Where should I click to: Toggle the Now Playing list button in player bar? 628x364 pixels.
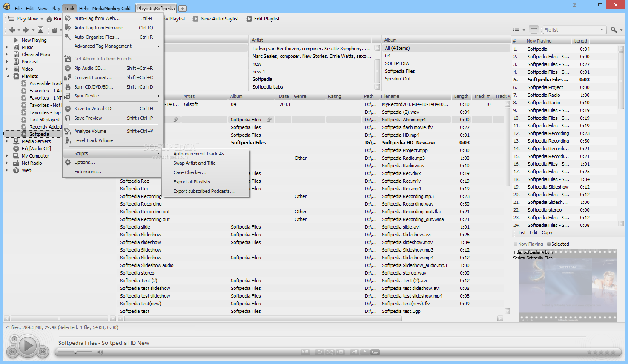[375, 352]
